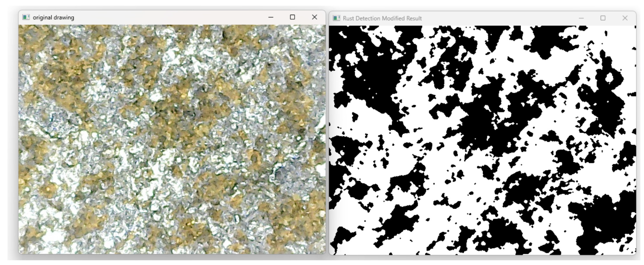
Task: Click the bottom border of the original drawing window
Action: tap(172, 254)
